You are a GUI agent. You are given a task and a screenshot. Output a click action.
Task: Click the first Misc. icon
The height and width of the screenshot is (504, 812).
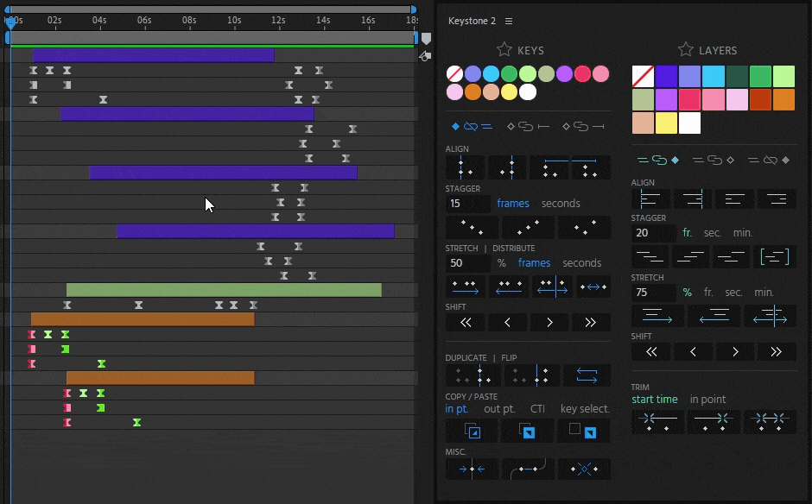[472, 469]
